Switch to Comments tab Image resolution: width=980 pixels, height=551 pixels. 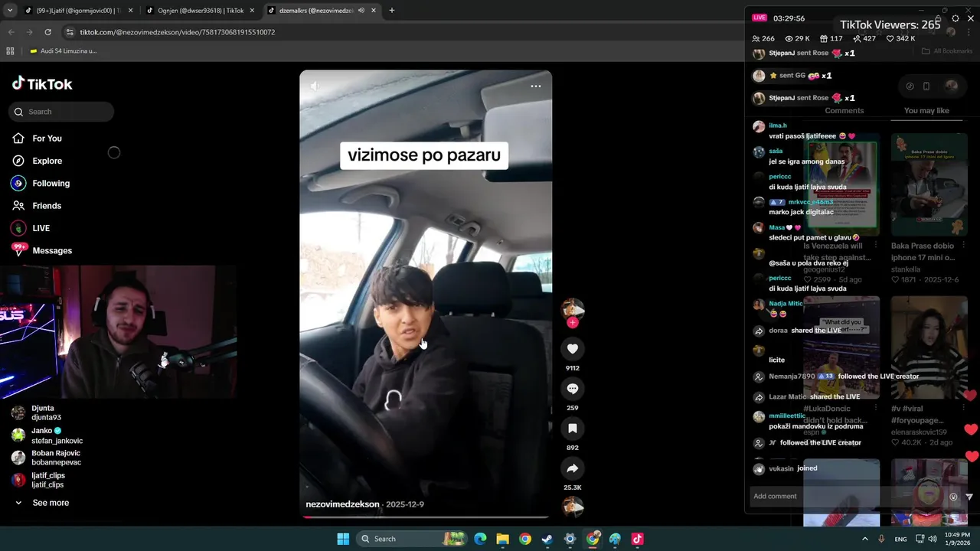point(844,111)
